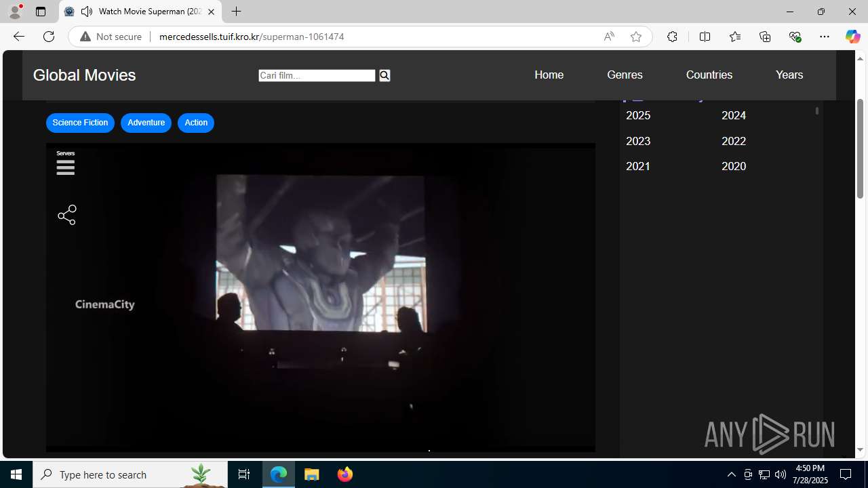
Task: Open year 2020 link
Action: pos(734,166)
